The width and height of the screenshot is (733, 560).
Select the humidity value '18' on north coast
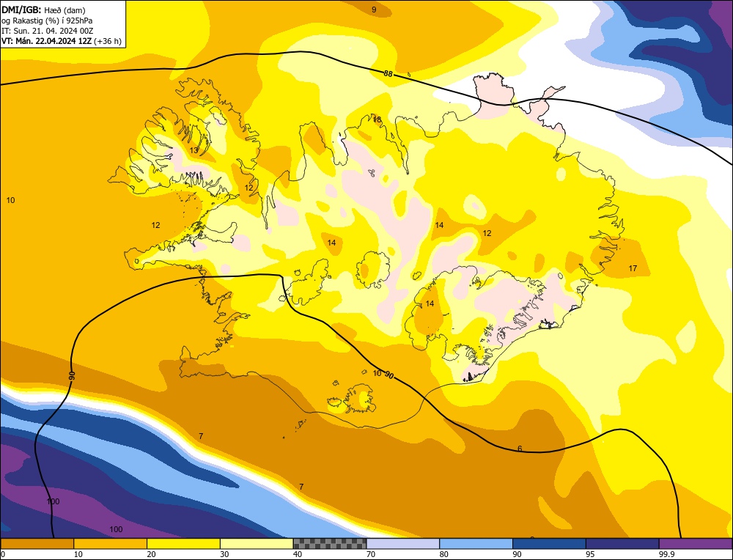coord(377,119)
